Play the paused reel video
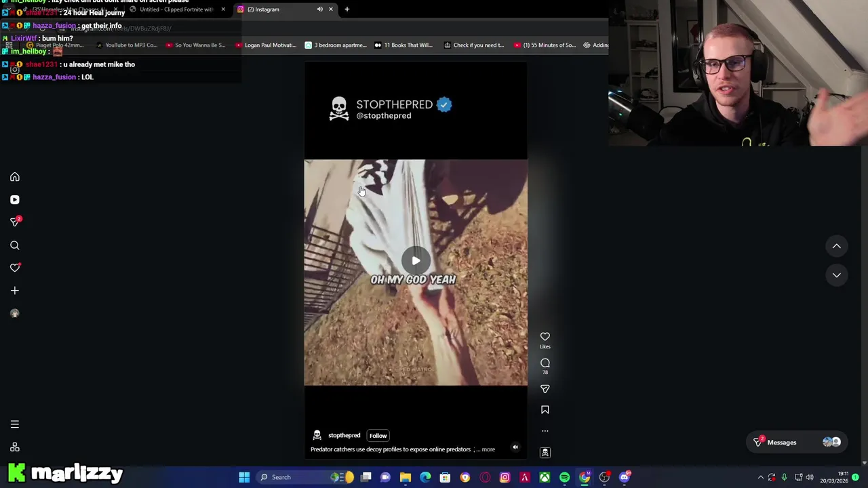This screenshot has height=488, width=868. [x=416, y=260]
